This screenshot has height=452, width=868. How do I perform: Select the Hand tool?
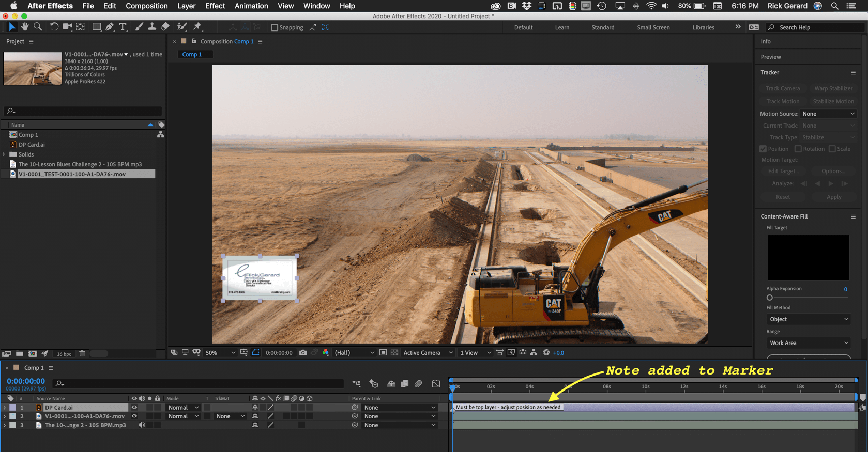[25, 27]
